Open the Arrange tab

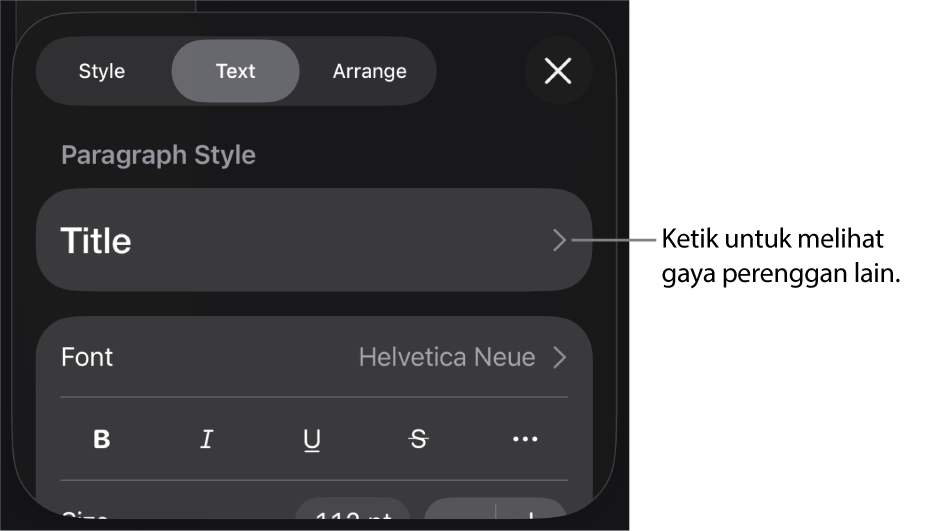369,71
